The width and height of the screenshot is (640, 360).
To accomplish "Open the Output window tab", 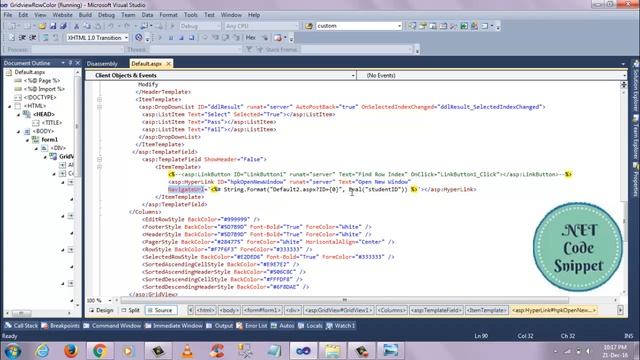I will (220, 326).
